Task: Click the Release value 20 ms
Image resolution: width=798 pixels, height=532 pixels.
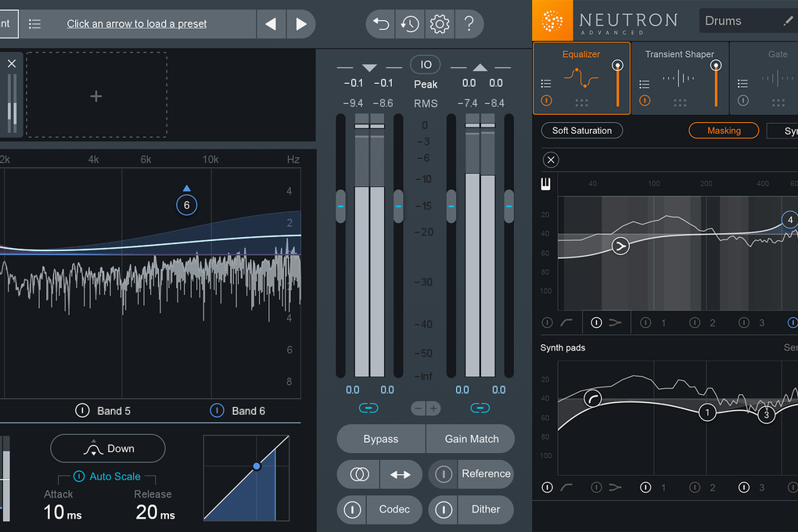Action: tap(155, 512)
